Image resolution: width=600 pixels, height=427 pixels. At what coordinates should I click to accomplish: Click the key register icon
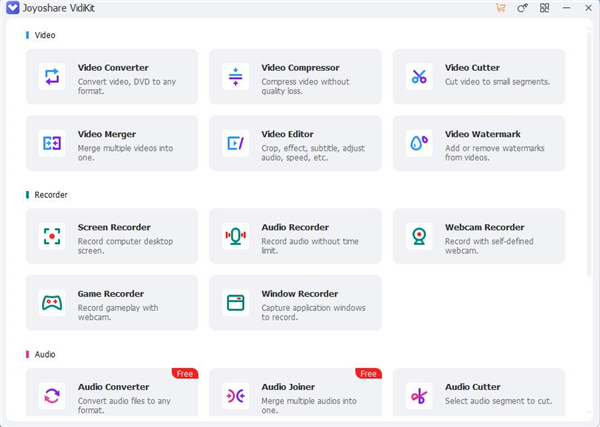pyautogui.click(x=522, y=8)
